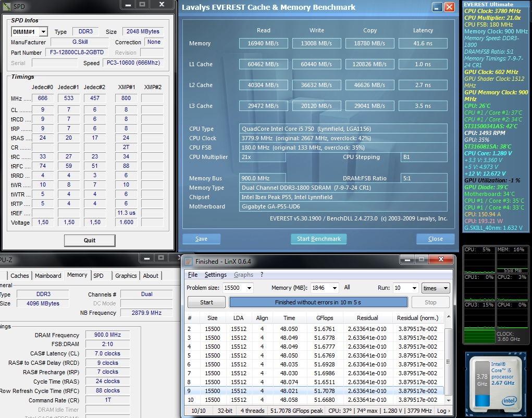Image resolution: width=532 pixels, height=418 pixels.
Task: Click the MEM 16% gadget graph
Action: coord(512,260)
